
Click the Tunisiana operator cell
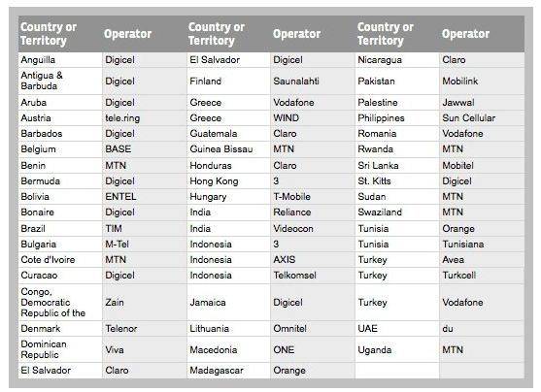coord(482,245)
